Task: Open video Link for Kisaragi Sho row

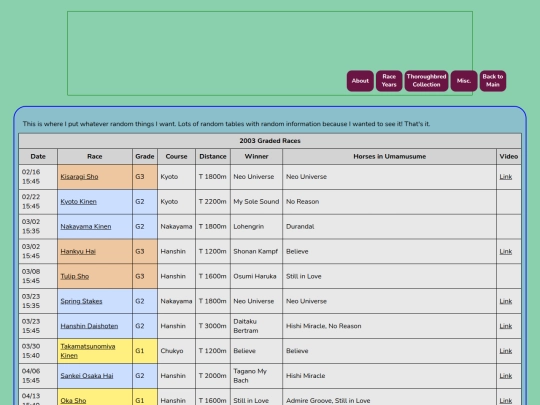Action: pyautogui.click(x=506, y=177)
